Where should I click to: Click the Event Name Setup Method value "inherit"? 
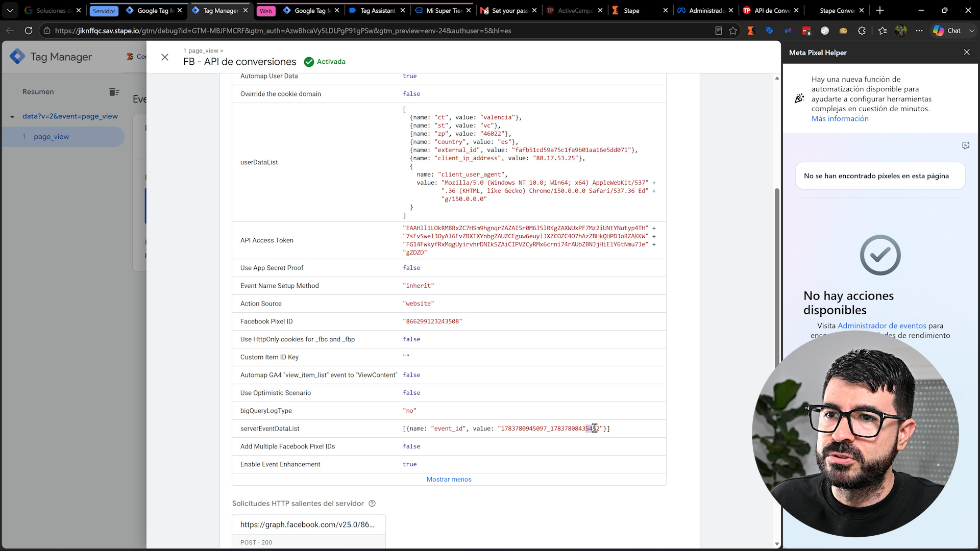pos(418,286)
